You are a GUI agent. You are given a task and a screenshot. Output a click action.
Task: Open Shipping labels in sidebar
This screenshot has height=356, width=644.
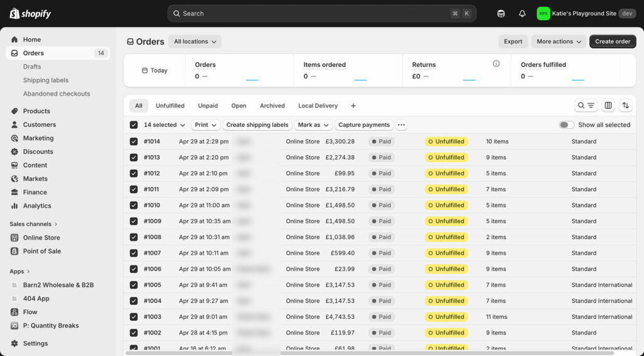click(45, 80)
